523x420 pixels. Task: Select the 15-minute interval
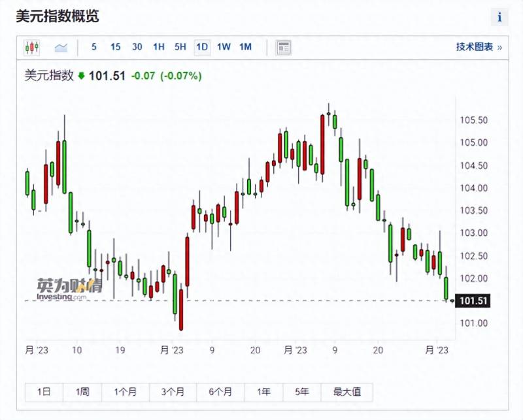click(116, 47)
